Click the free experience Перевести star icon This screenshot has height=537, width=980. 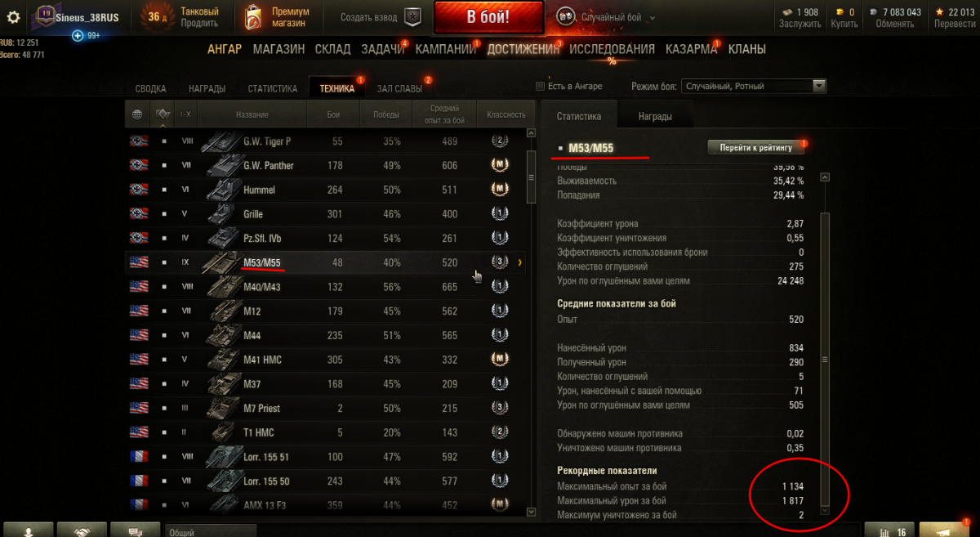[940, 12]
